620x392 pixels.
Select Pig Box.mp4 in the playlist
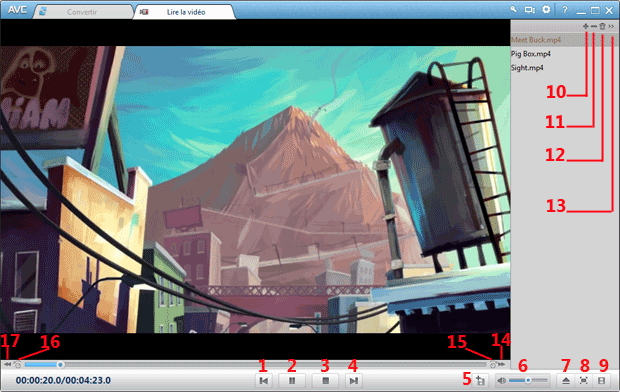[x=531, y=54]
